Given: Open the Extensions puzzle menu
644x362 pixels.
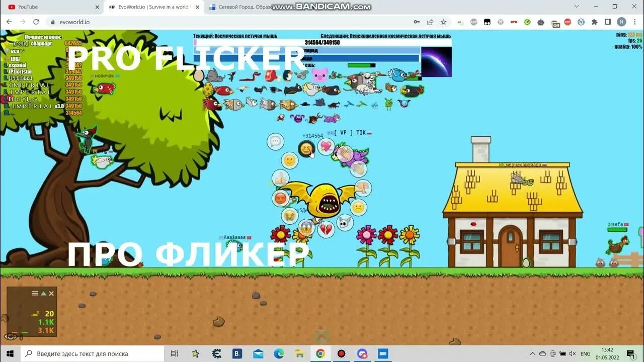Looking at the screenshot, I should point(594,22).
